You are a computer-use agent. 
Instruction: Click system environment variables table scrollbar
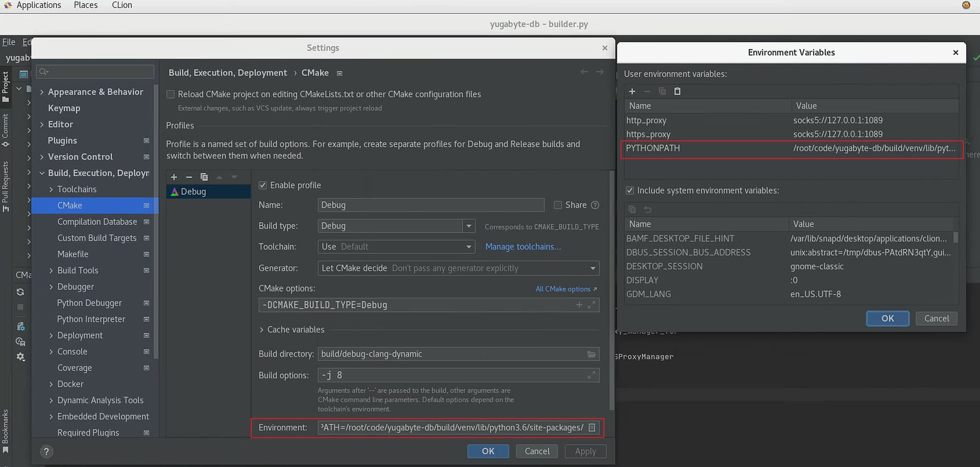[955, 238]
